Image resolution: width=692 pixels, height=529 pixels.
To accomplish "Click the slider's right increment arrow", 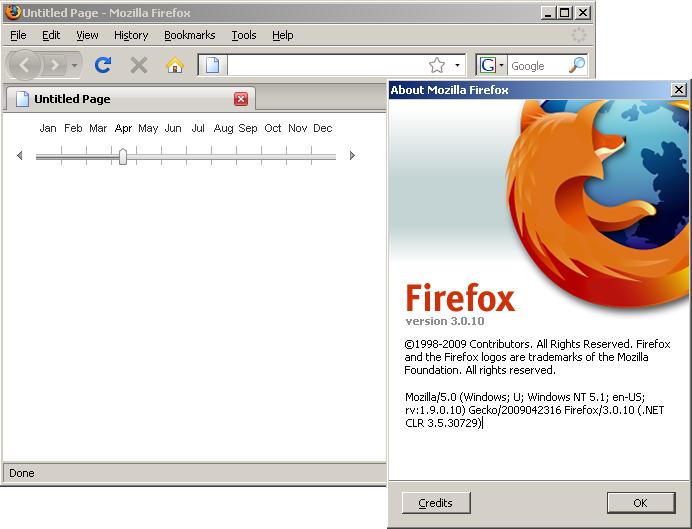I will 352,155.
